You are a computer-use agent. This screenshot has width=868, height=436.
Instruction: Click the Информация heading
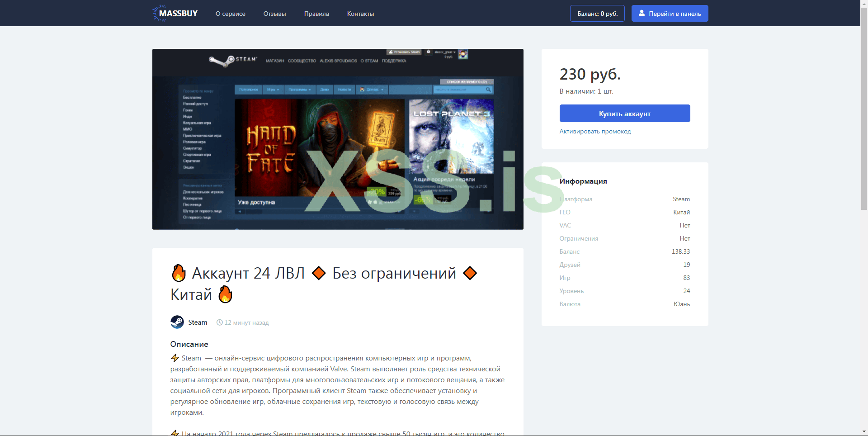(x=583, y=181)
